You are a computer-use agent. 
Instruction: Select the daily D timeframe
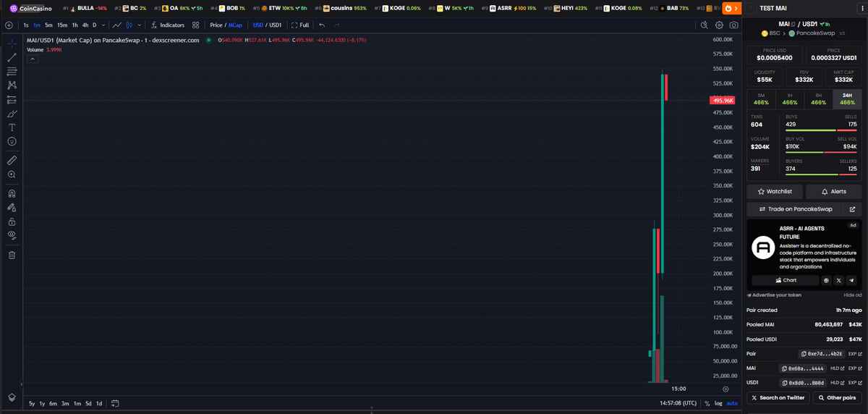94,25
